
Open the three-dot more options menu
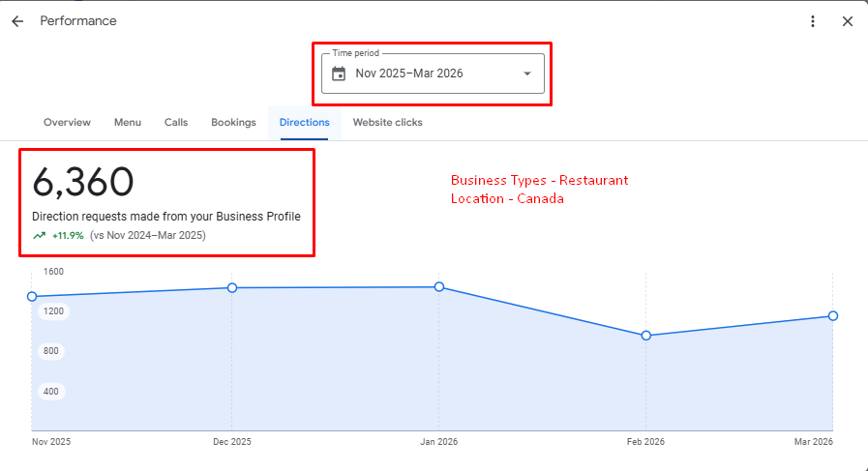point(813,21)
